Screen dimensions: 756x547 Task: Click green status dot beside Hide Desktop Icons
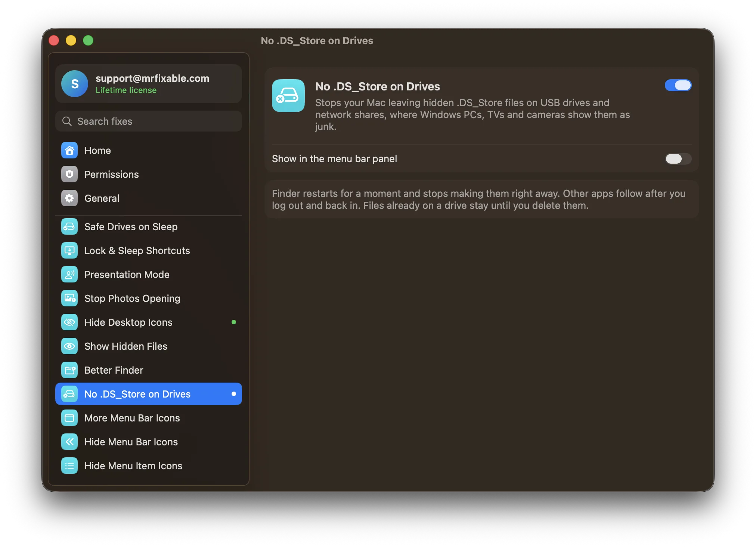(x=234, y=322)
